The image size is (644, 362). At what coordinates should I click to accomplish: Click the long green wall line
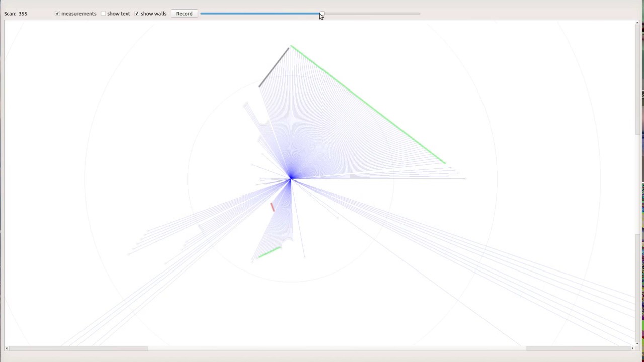pyautogui.click(x=367, y=105)
